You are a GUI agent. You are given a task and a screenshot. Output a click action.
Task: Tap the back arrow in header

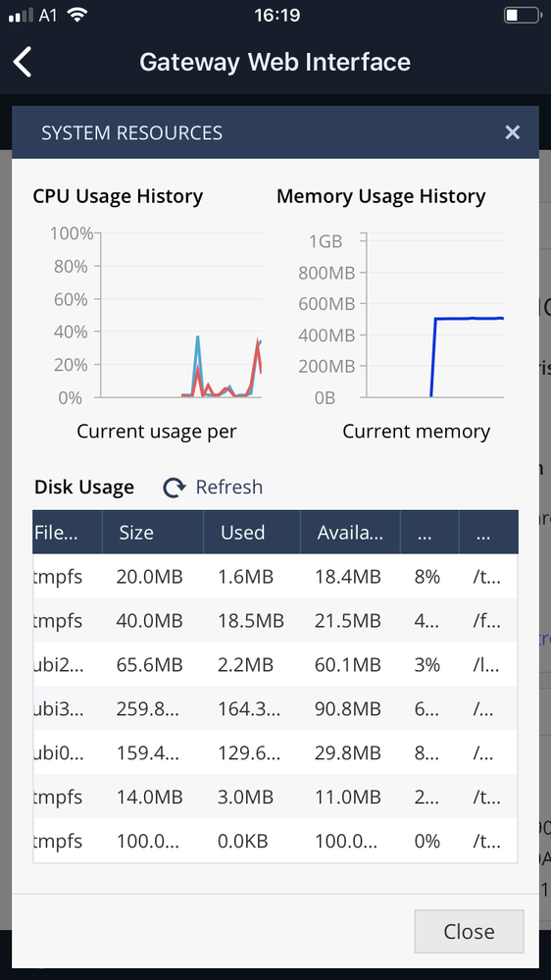click(x=23, y=63)
